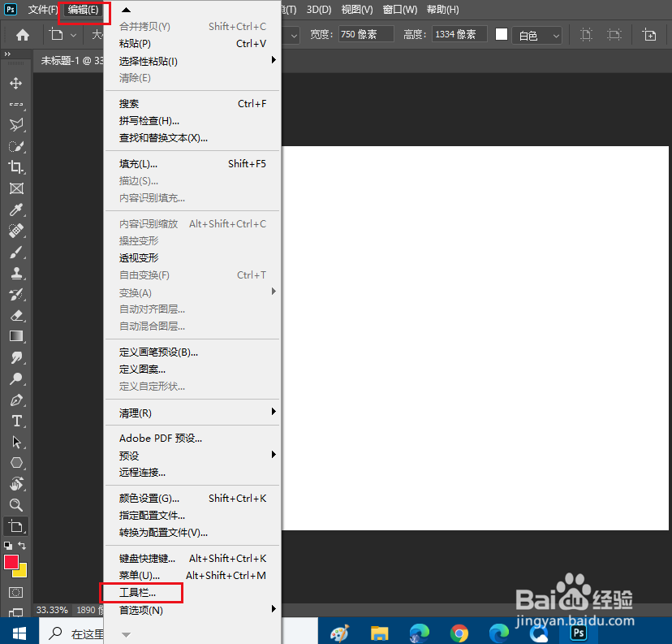Screen dimensions: 672x644
Task: Choose Paste (粘贴) menu entry
Action: coord(193,44)
